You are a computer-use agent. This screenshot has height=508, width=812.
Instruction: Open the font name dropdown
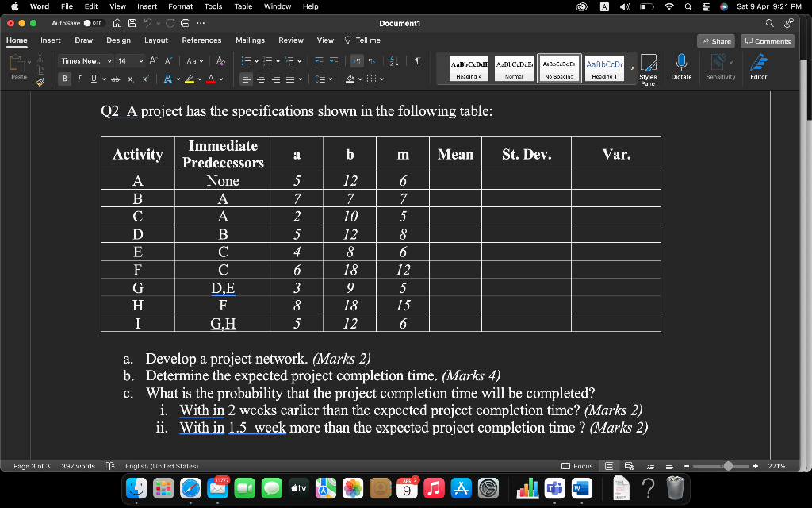109,60
